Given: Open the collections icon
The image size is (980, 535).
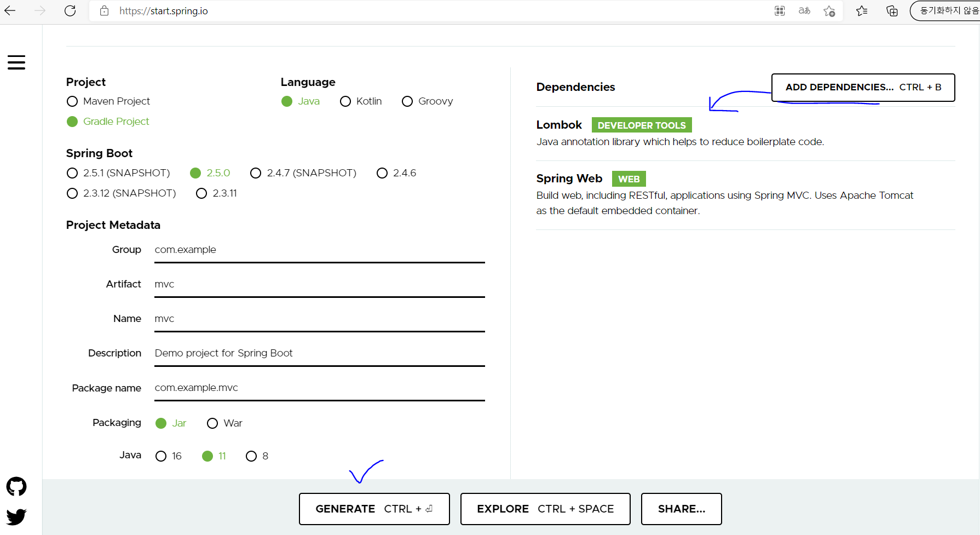Looking at the screenshot, I should pos(892,10).
